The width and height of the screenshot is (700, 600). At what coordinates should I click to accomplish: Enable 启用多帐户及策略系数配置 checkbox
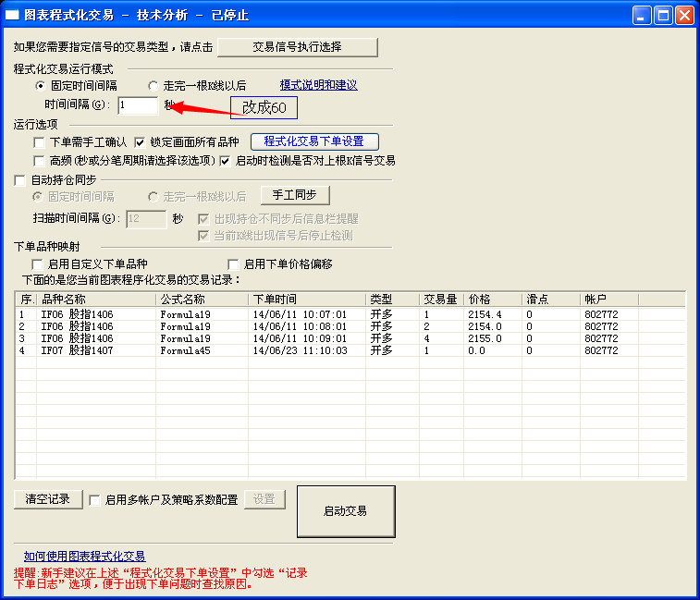94,500
